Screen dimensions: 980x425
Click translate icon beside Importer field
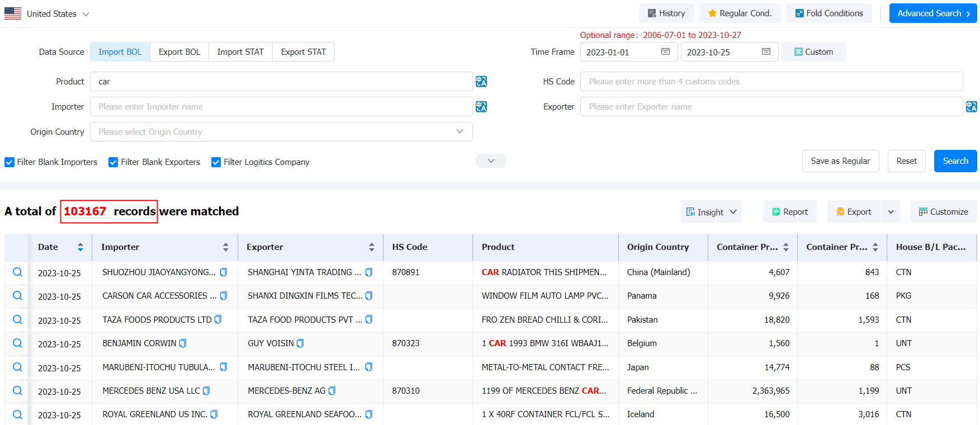(x=481, y=107)
